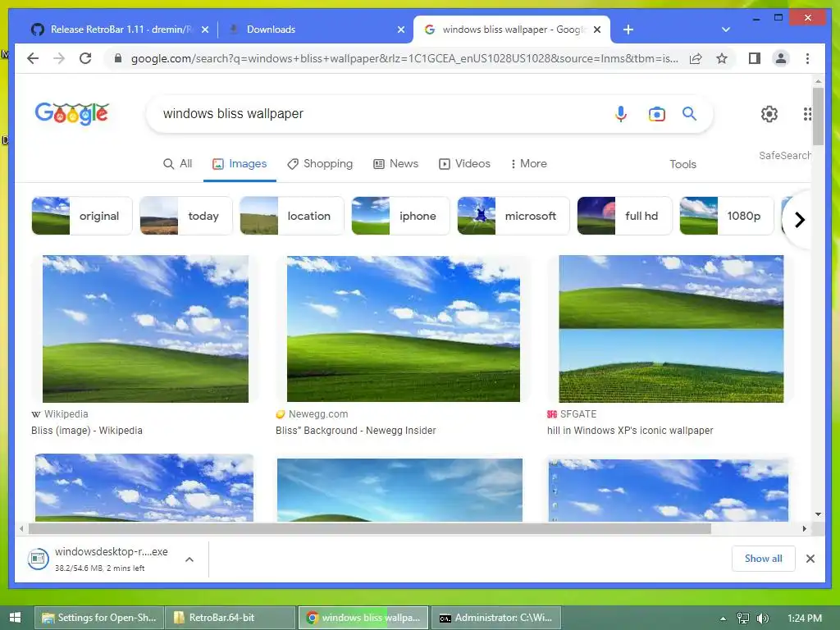This screenshot has height=630, width=840.
Task: Open the tab search dropdown chevron
Action: 726,30
